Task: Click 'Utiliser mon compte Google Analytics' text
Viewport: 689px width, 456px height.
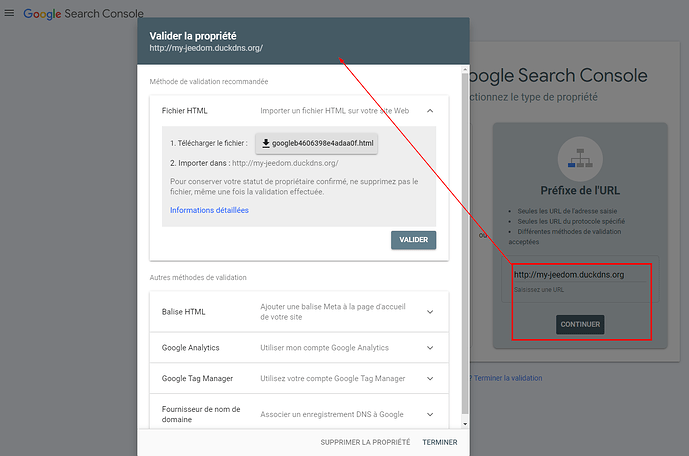Action: tap(324, 348)
